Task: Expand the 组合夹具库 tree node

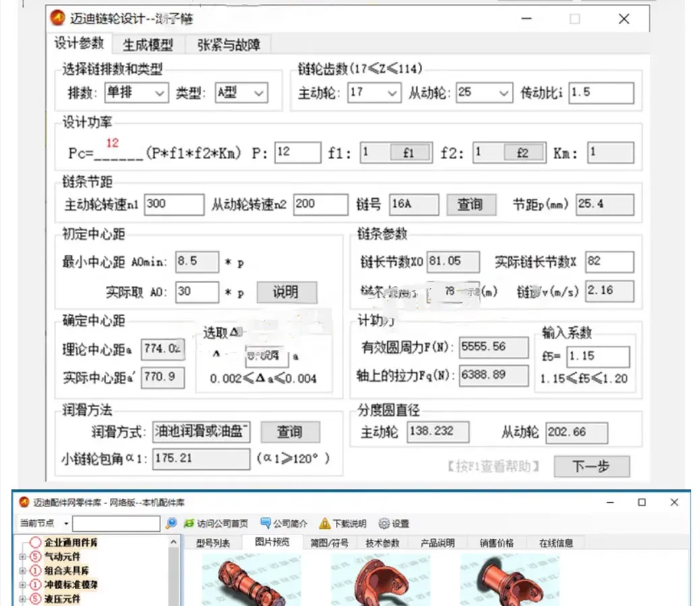Action: (x=22, y=571)
